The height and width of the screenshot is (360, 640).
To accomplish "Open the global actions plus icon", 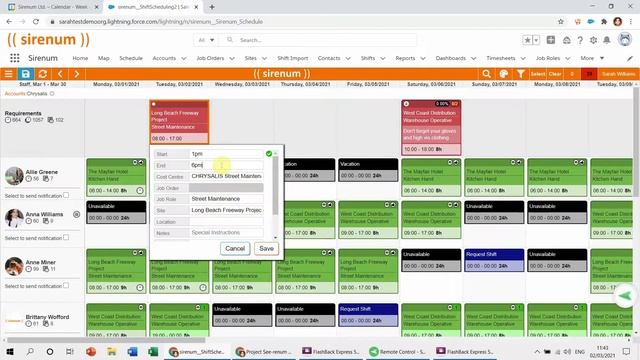I will [x=551, y=40].
